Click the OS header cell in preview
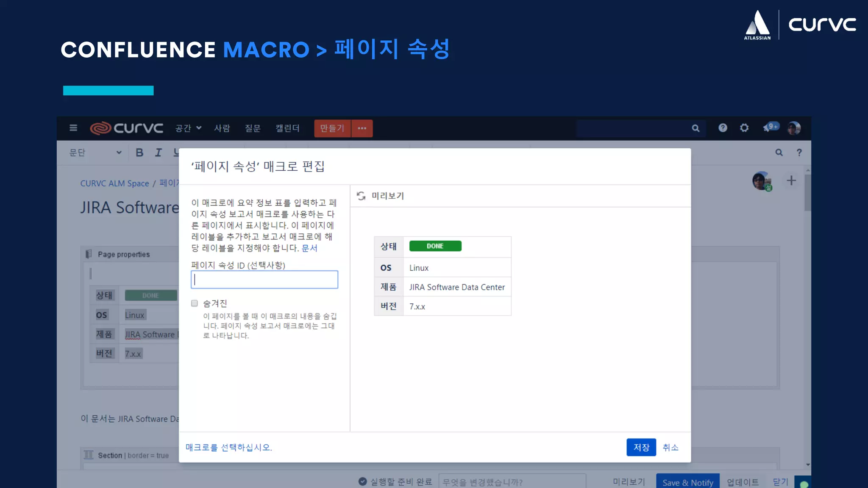Viewport: 868px width, 488px height. 389,268
